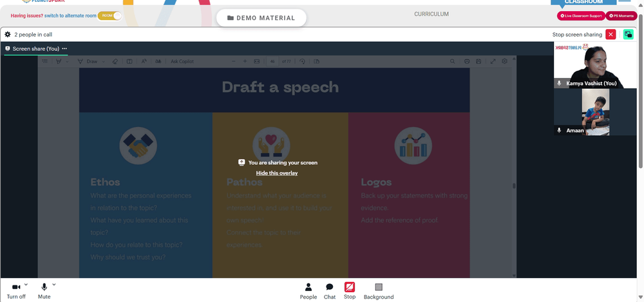Open the People panel
The height and width of the screenshot is (302, 644).
[308, 291]
